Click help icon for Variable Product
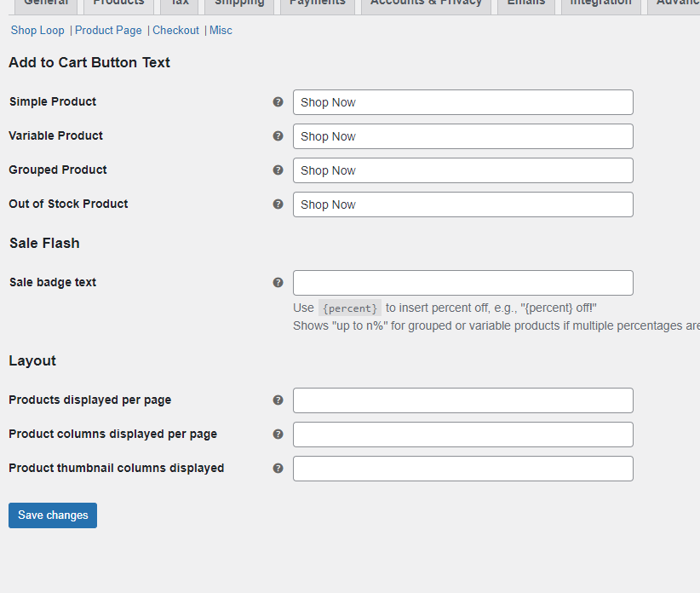 pyautogui.click(x=278, y=136)
